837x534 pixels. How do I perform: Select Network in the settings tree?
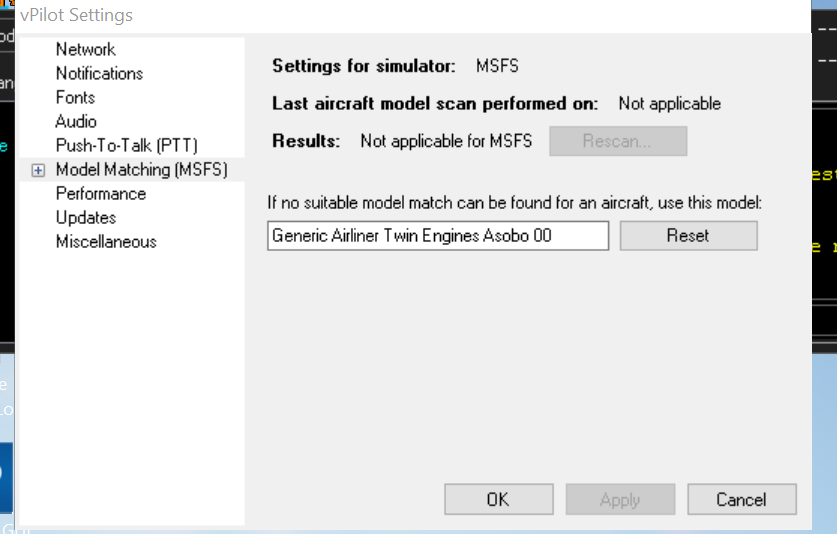pos(85,49)
